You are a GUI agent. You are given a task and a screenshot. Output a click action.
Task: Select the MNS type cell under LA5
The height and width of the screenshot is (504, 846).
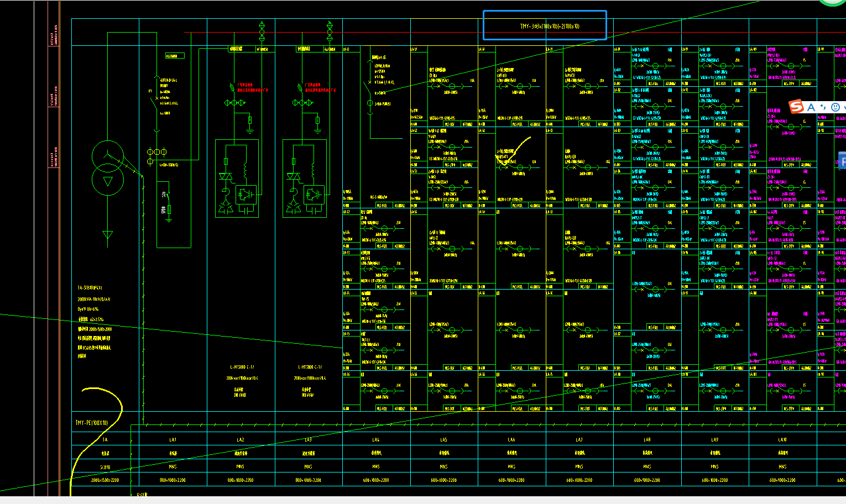point(443,467)
